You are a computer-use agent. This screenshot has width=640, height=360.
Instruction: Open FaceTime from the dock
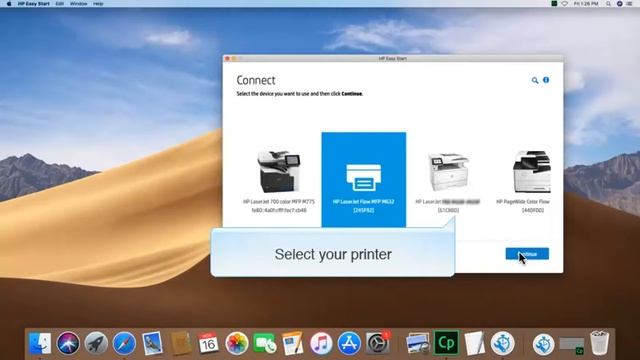(x=265, y=343)
